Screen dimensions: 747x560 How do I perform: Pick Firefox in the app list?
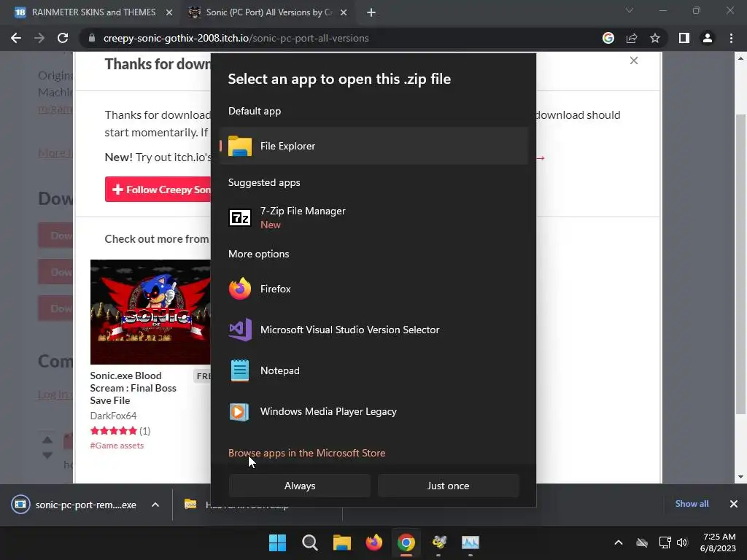(x=374, y=289)
